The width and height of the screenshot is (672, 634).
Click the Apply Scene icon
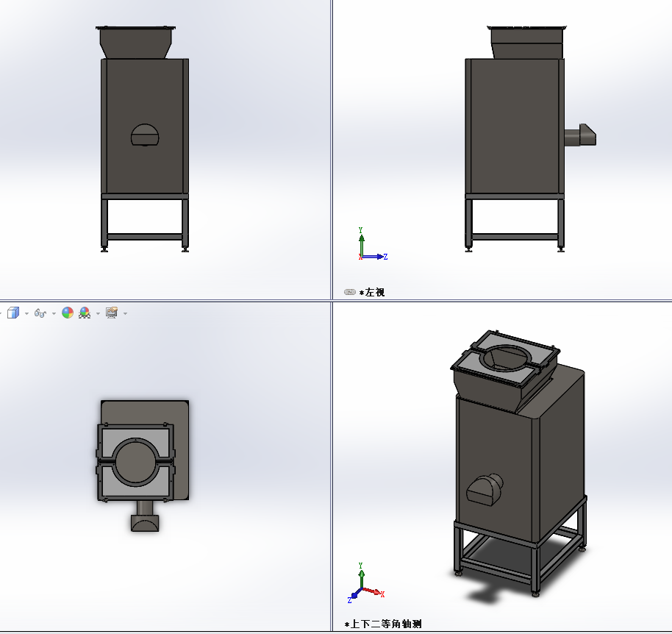coord(85,313)
